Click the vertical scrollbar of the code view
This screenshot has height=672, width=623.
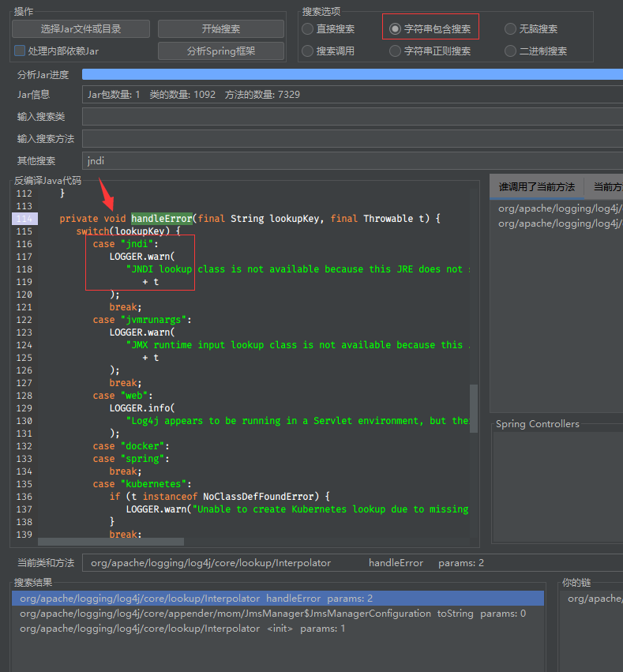pyautogui.click(x=474, y=407)
